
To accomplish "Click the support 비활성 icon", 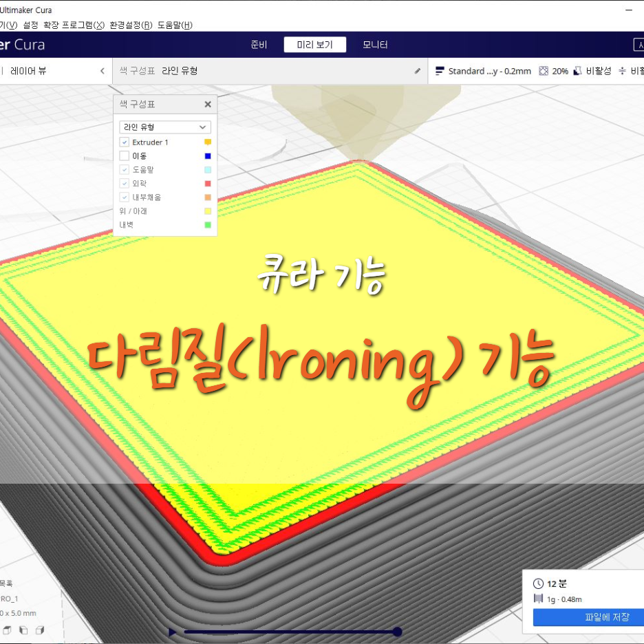I will [577, 71].
